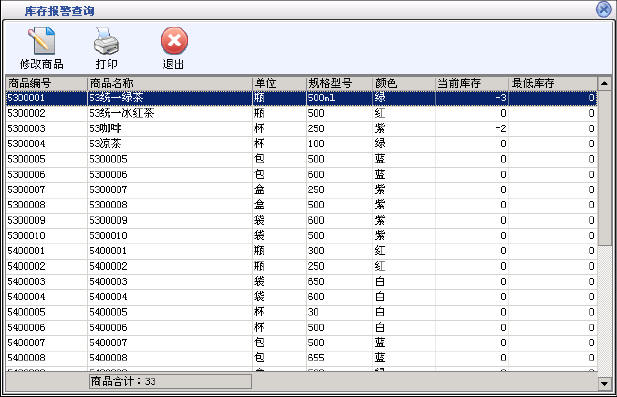Close the 库存报警查询 window
This screenshot has width=617, height=397.
pos(604,9)
